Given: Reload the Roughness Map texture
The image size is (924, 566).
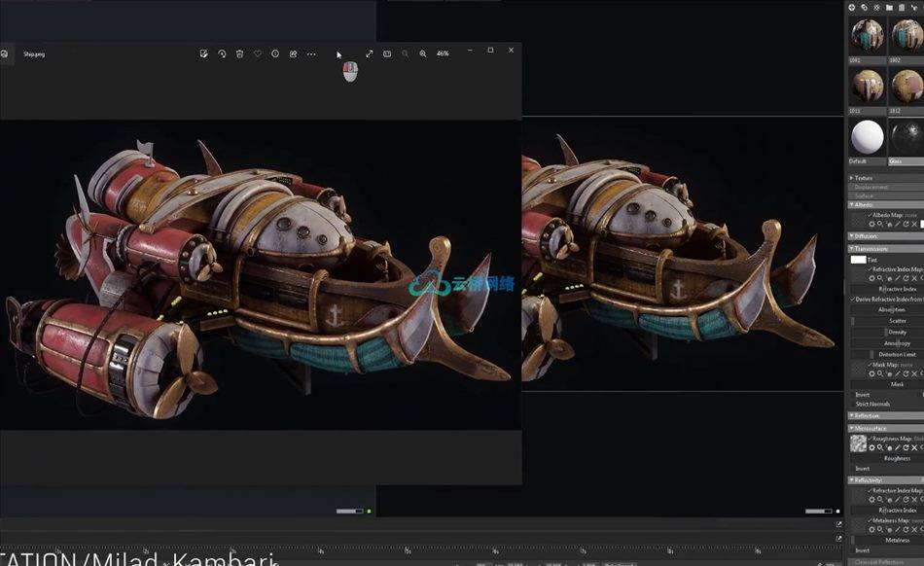Looking at the screenshot, I should [x=906, y=448].
